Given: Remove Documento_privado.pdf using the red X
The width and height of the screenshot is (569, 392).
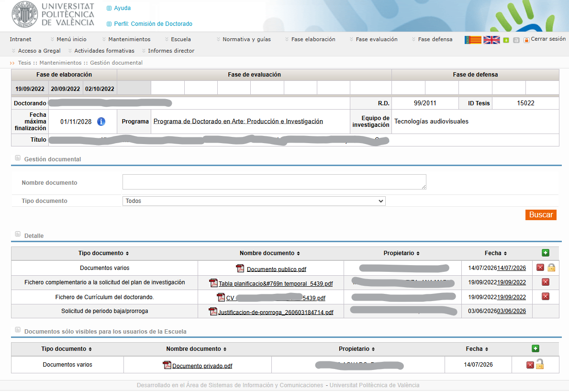Looking at the screenshot, I should (530, 365).
